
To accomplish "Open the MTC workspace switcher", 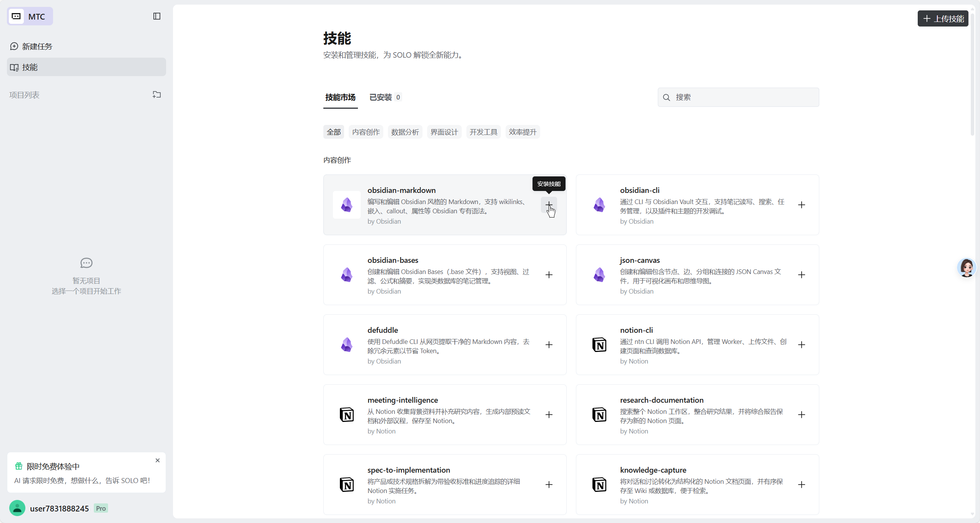I will 30,17.
